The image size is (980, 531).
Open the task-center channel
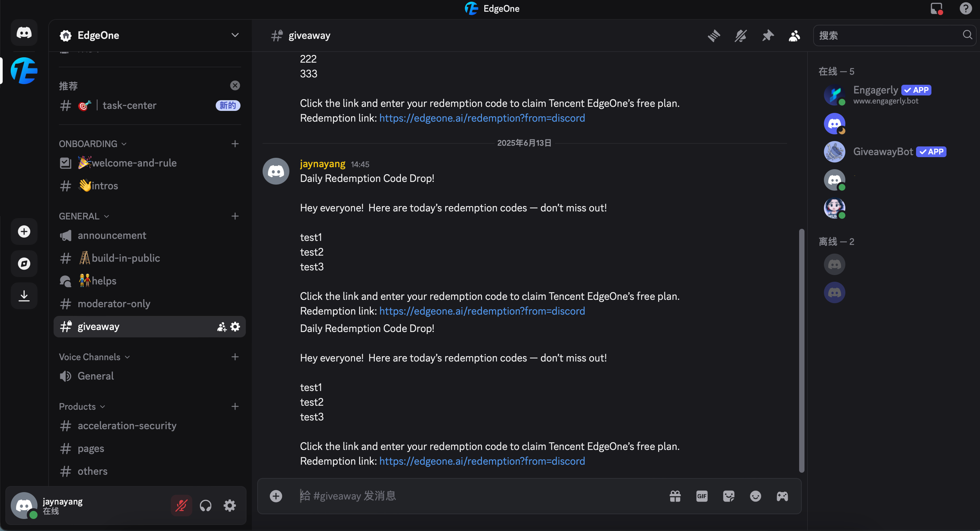pos(150,106)
